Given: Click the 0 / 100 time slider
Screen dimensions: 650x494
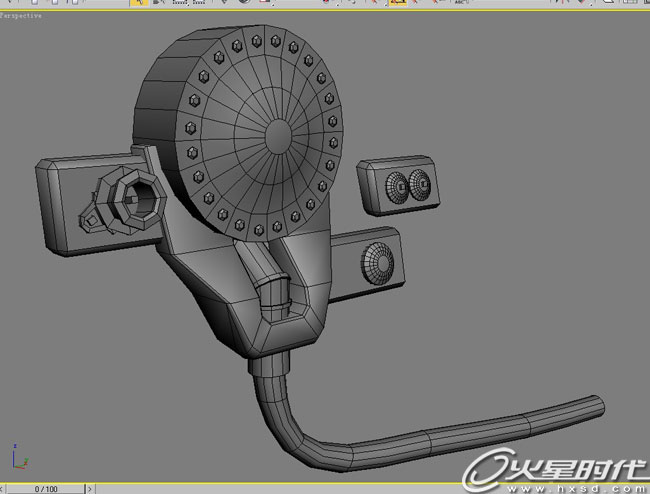Looking at the screenshot, I should [46, 489].
